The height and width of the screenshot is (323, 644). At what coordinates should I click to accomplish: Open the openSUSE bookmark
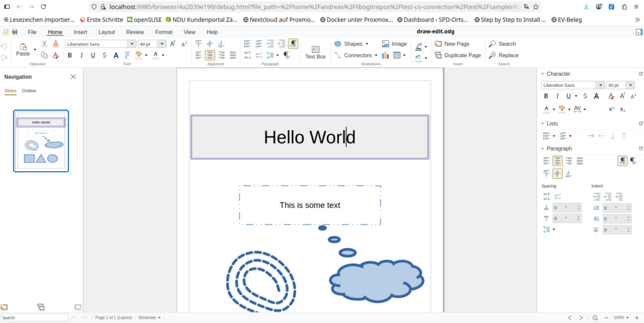[x=144, y=20]
